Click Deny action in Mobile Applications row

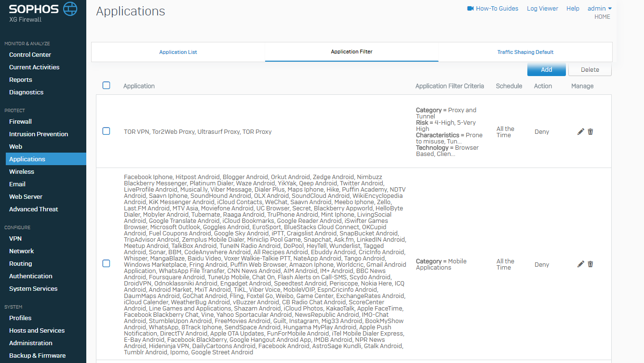tap(542, 264)
